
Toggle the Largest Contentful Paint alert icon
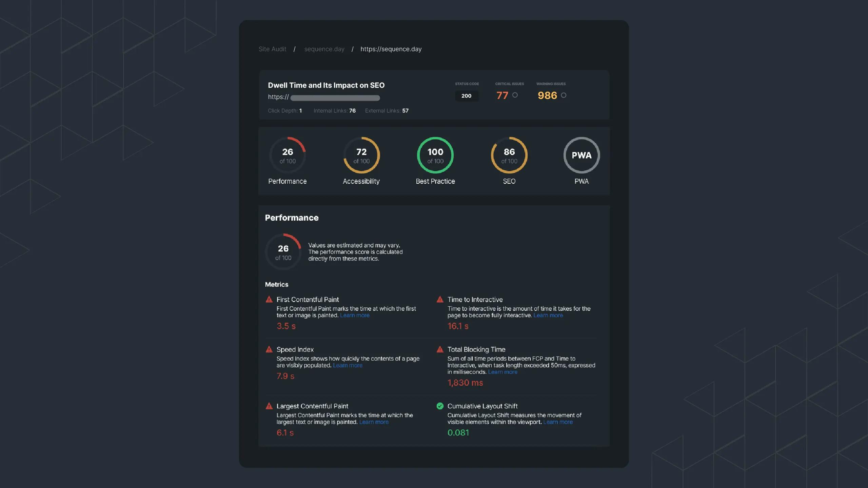pos(269,406)
